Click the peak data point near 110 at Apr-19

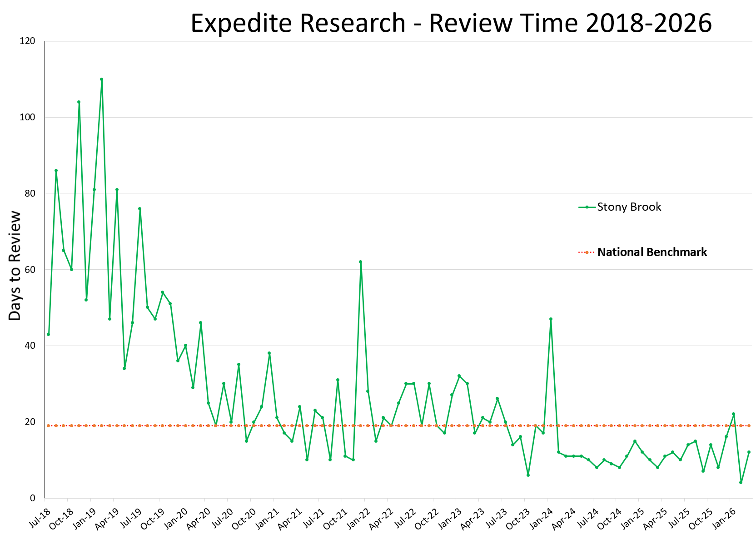[102, 79]
